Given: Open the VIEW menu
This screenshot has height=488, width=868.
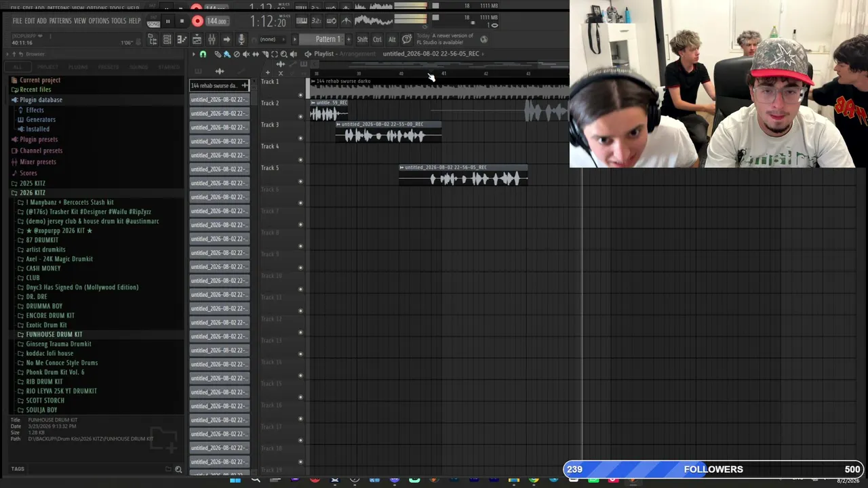Looking at the screenshot, I should coord(80,21).
